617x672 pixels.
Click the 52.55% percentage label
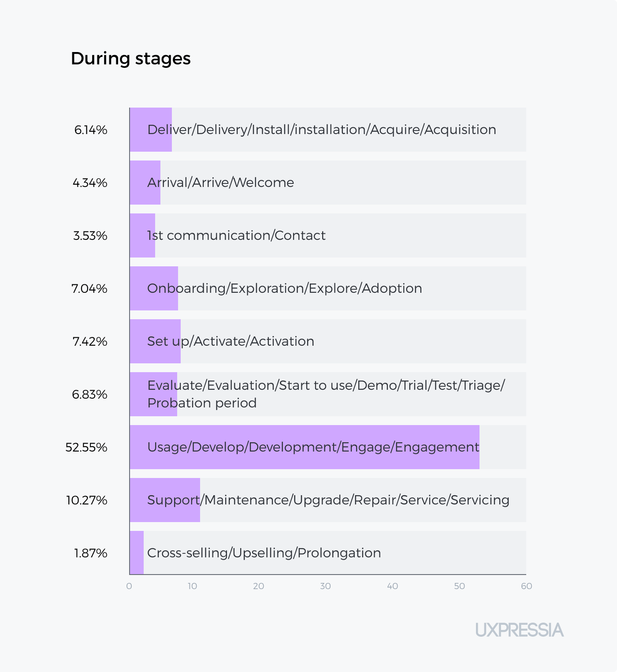86,448
